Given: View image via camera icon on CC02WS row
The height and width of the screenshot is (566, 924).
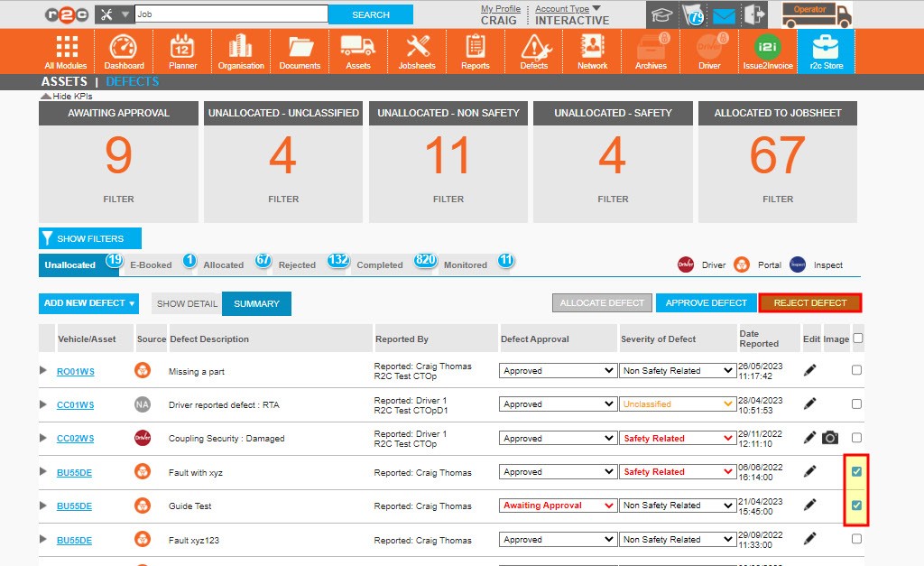Looking at the screenshot, I should (830, 437).
